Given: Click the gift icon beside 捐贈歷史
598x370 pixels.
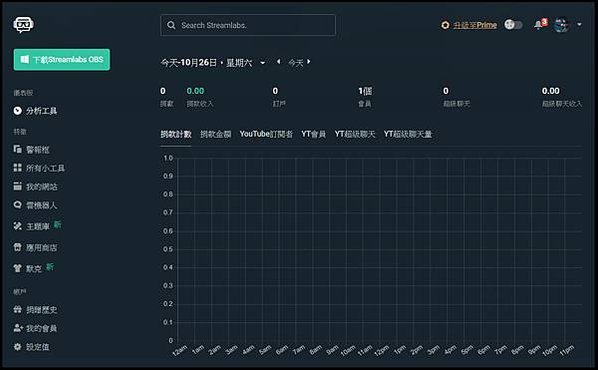Looking at the screenshot, I should (x=18, y=309).
